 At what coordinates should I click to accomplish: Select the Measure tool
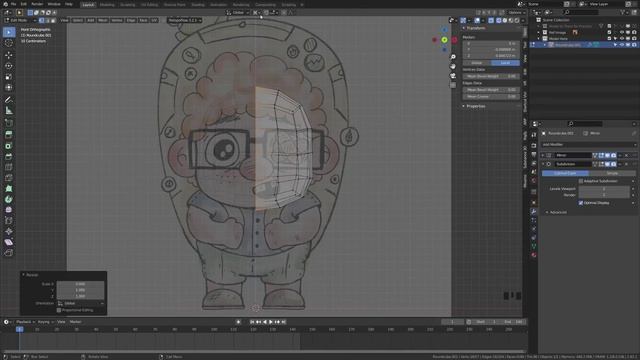pyautogui.click(x=9, y=111)
